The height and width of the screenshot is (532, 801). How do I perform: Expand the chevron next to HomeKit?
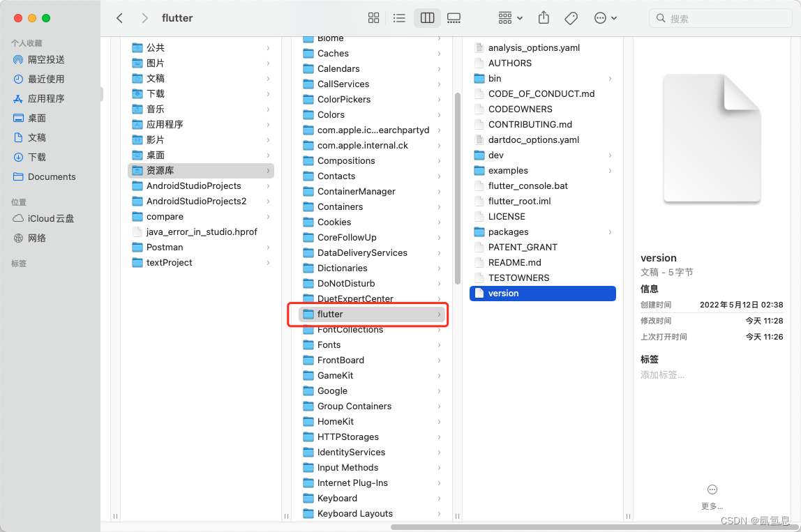[x=440, y=422]
